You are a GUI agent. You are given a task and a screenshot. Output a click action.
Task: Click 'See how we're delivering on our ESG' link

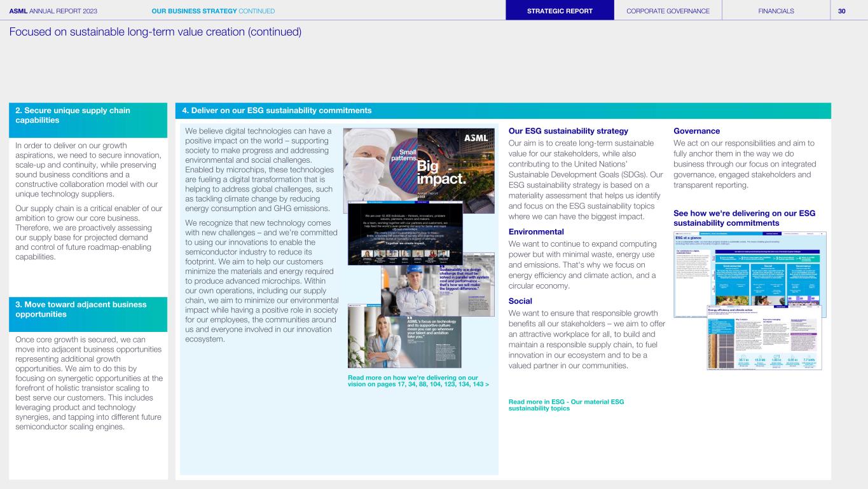744,218
